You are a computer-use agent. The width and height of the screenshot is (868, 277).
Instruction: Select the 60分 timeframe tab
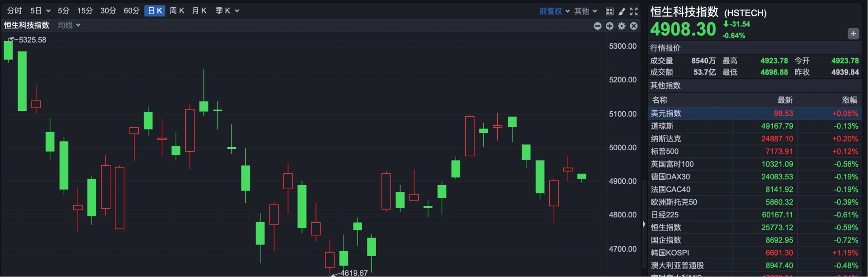132,11
